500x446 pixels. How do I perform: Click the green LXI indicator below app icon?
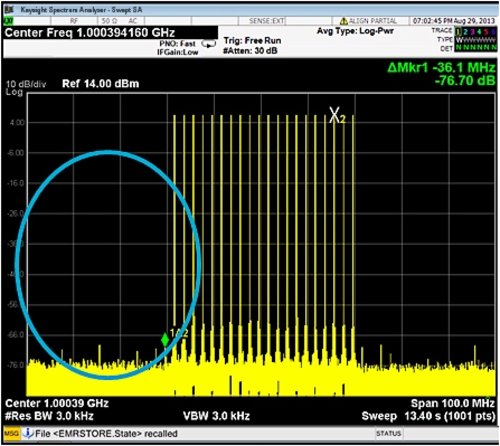pyautogui.click(x=8, y=21)
